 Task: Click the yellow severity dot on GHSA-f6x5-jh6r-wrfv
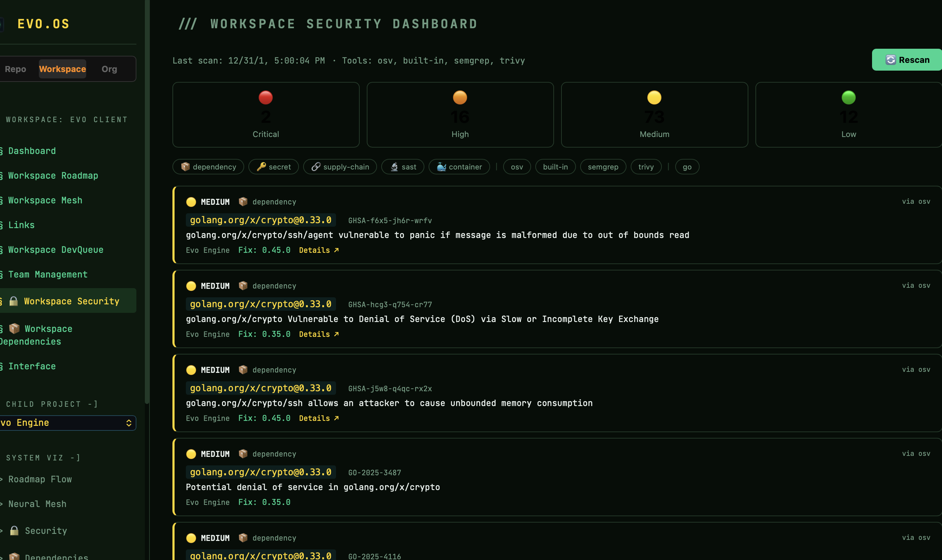pos(191,202)
